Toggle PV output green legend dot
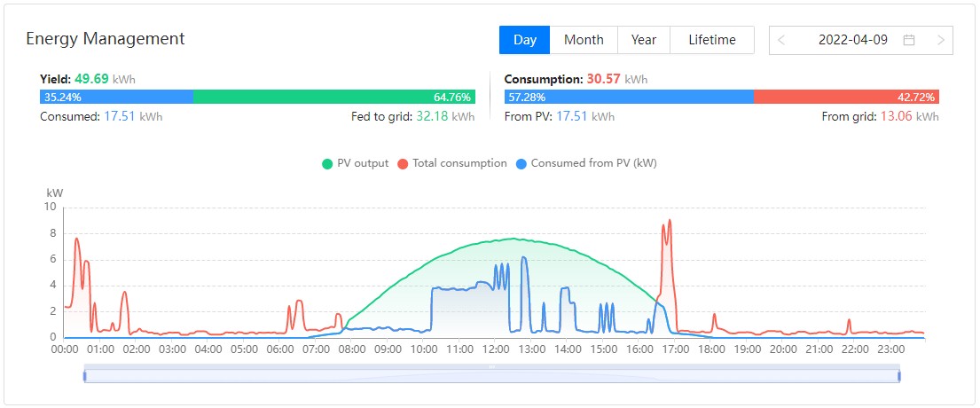Image resolution: width=980 pixels, height=408 pixels. pos(327,164)
